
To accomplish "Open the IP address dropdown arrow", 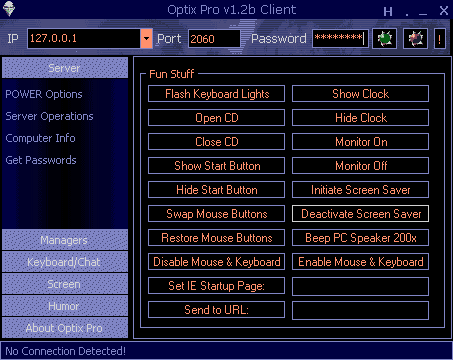I will (146, 39).
